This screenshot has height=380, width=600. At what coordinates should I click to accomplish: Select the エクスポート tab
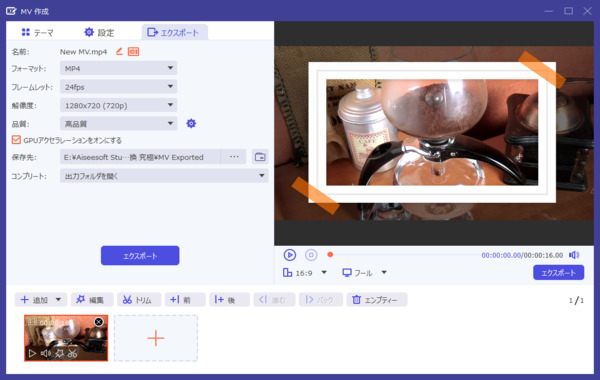(x=174, y=33)
